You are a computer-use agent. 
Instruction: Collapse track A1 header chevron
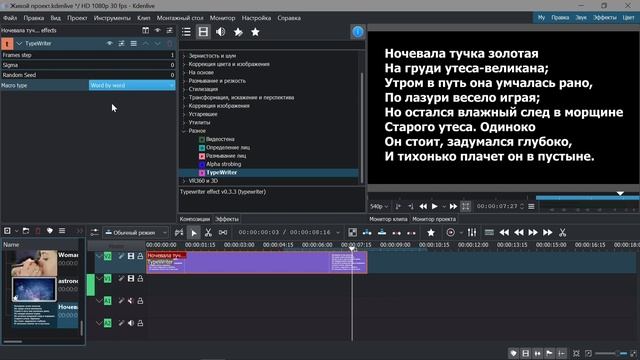point(98,301)
